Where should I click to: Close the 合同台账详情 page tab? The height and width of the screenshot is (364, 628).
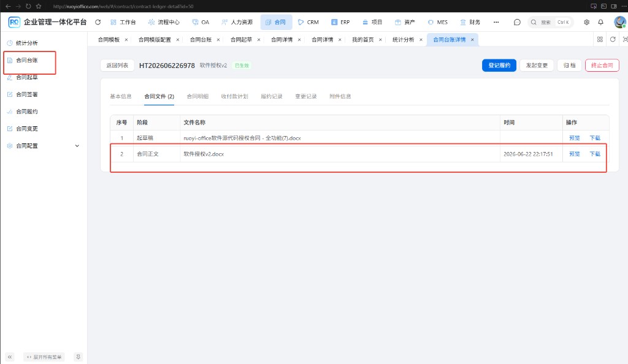tap(473, 40)
